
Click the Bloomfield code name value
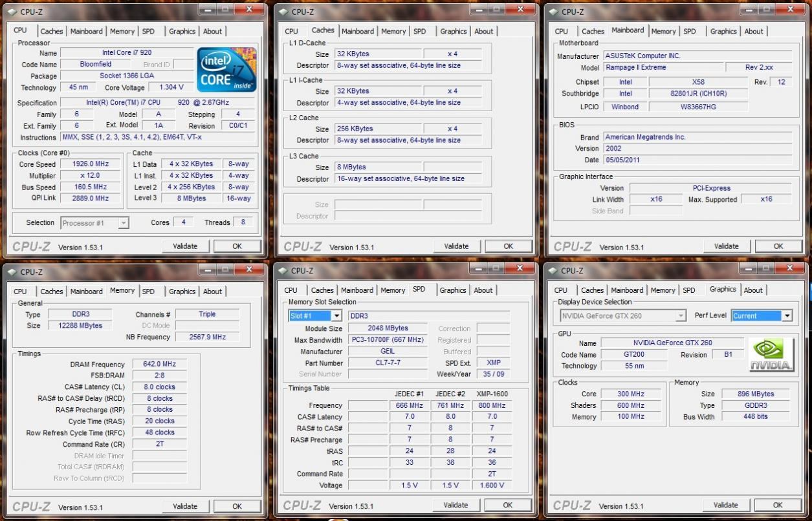click(96, 65)
